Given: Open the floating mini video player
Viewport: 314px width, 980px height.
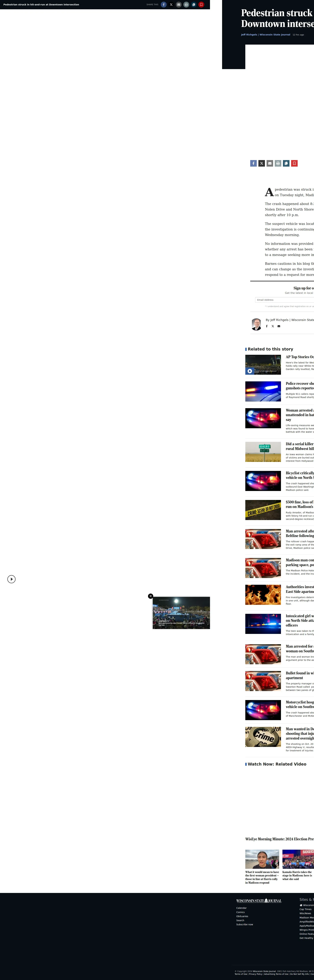Looking at the screenshot, I should pyautogui.click(x=181, y=612).
